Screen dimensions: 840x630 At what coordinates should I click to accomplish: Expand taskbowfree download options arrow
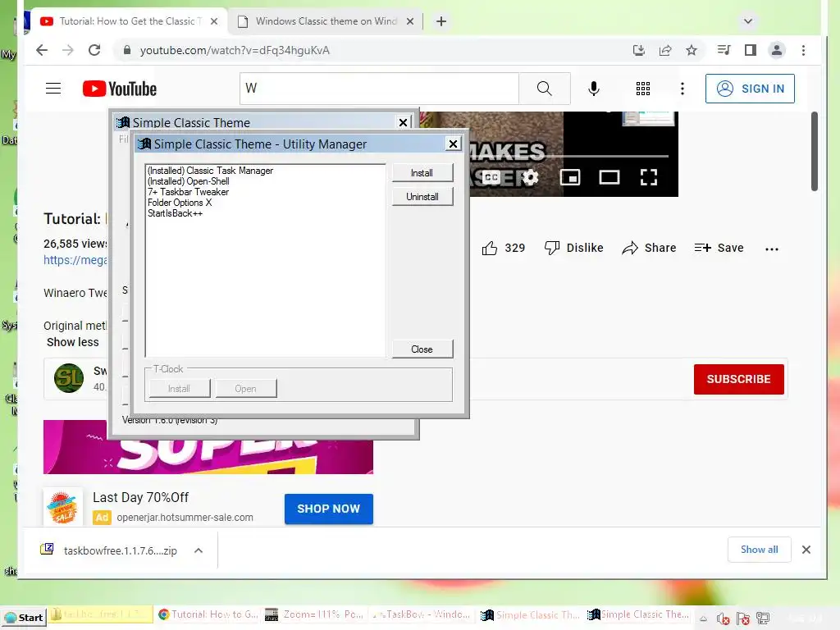coord(199,550)
